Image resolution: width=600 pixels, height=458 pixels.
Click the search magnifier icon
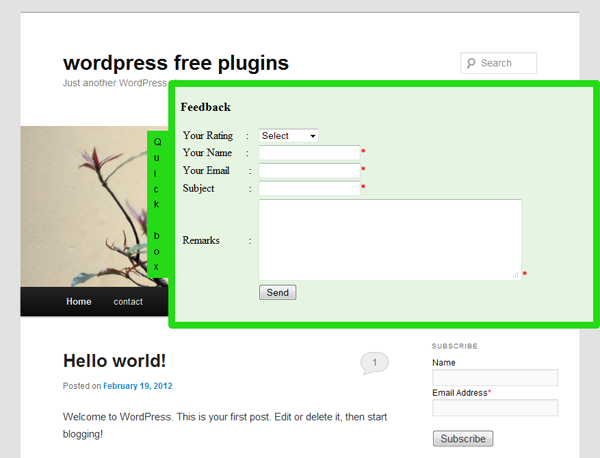(x=471, y=63)
